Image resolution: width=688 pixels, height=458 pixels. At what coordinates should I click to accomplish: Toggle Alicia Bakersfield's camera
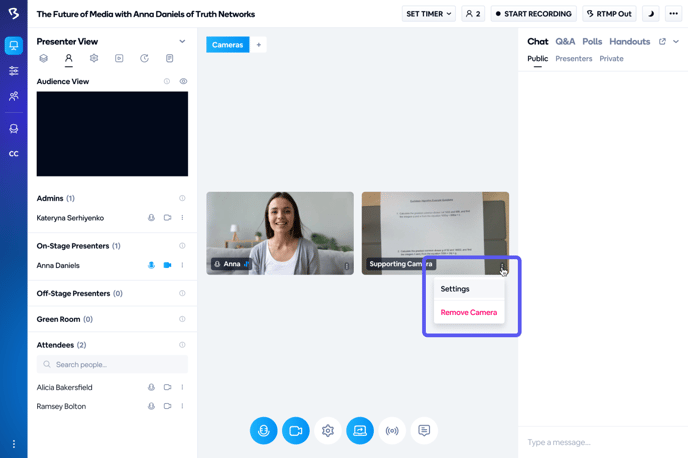pos(167,387)
